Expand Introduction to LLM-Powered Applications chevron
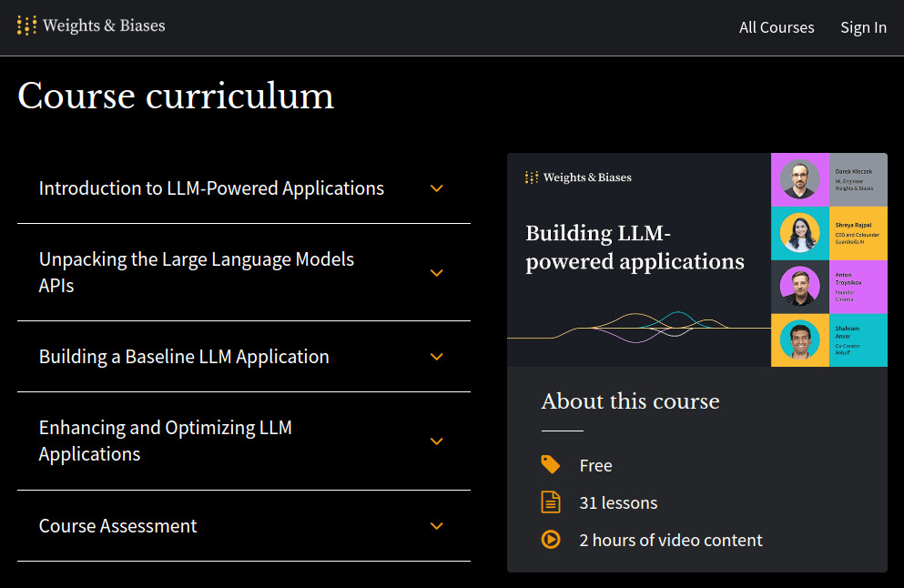904x588 pixels. point(437,188)
